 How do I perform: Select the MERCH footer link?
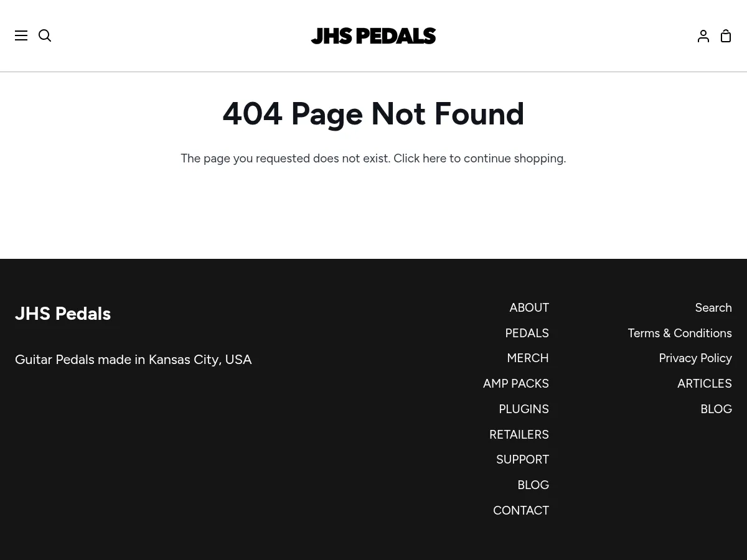point(527,358)
